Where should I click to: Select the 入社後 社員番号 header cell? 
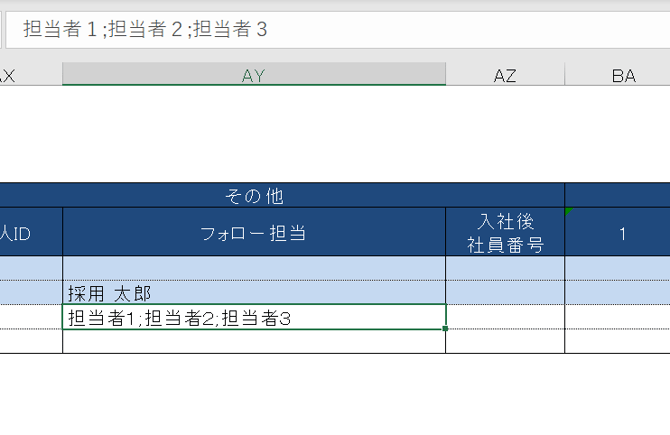pyautogui.click(x=505, y=233)
